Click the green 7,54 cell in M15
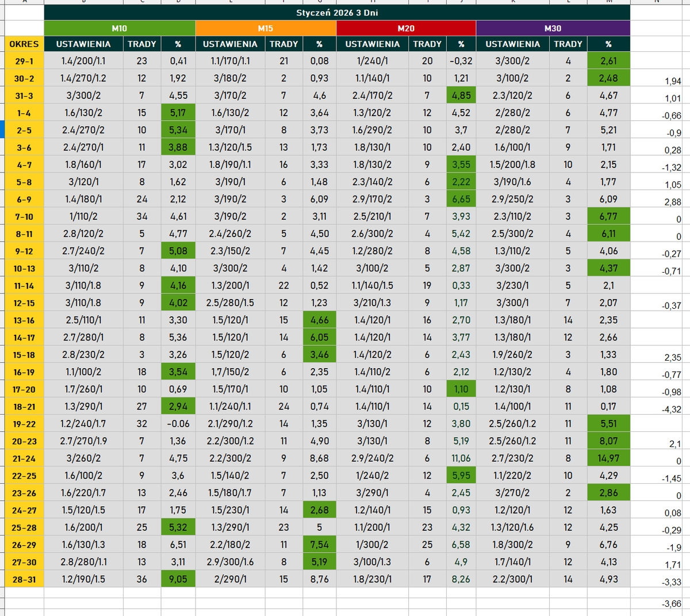 tap(319, 545)
